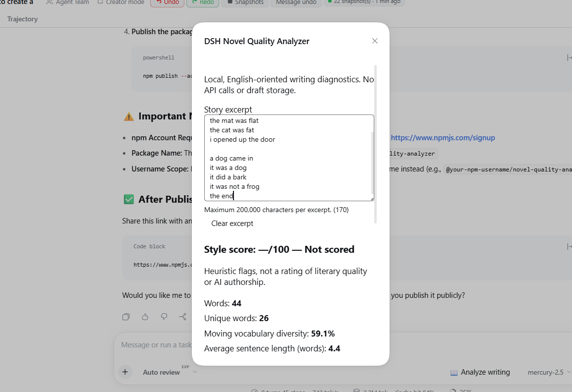
Task: Click the analyzer dialog's vertical scrollbar
Action: point(375,144)
